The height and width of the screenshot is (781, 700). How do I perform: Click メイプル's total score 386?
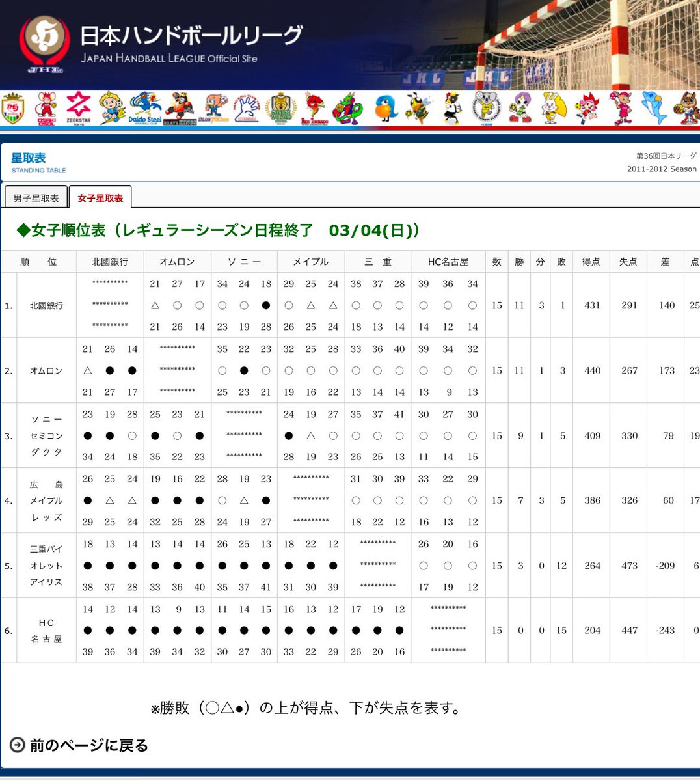592,500
